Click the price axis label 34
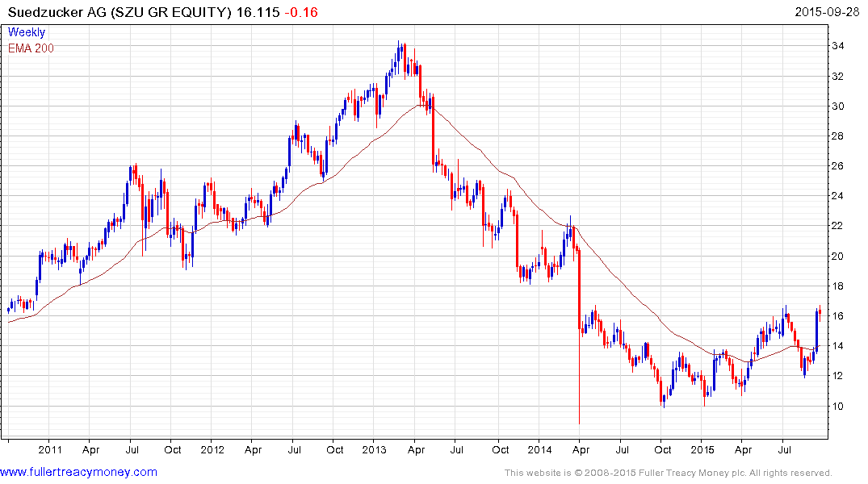This screenshot has height=484, width=868. [837, 46]
